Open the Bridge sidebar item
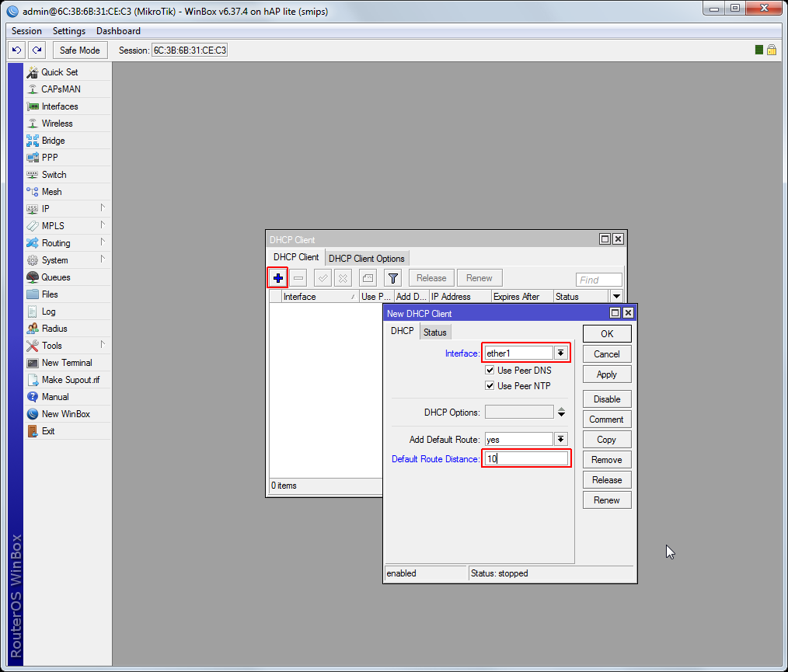The height and width of the screenshot is (672, 788). click(53, 141)
